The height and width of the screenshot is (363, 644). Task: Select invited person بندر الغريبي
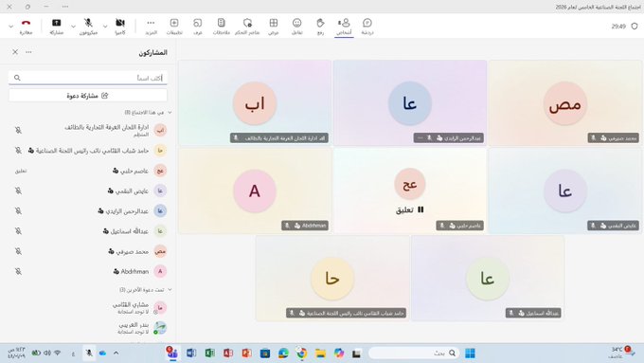[x=88, y=328]
